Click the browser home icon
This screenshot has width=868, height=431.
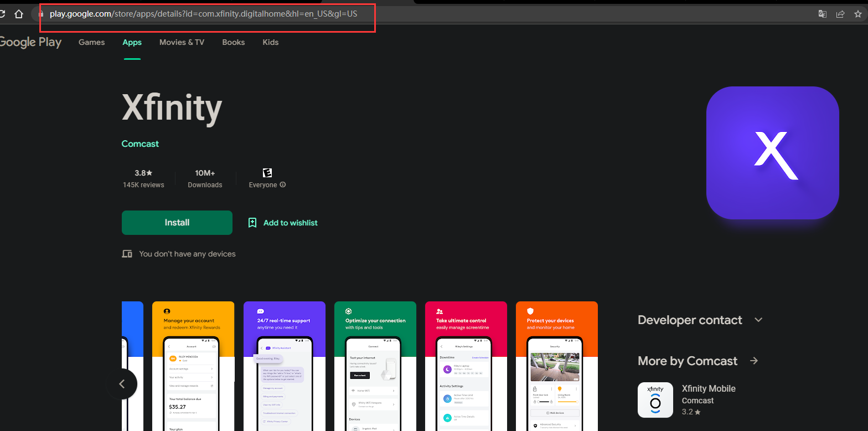(x=19, y=14)
